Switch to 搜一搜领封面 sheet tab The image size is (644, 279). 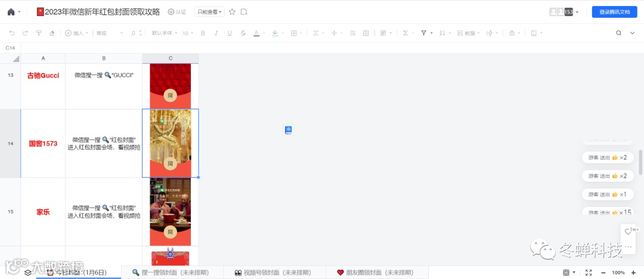click(x=172, y=272)
